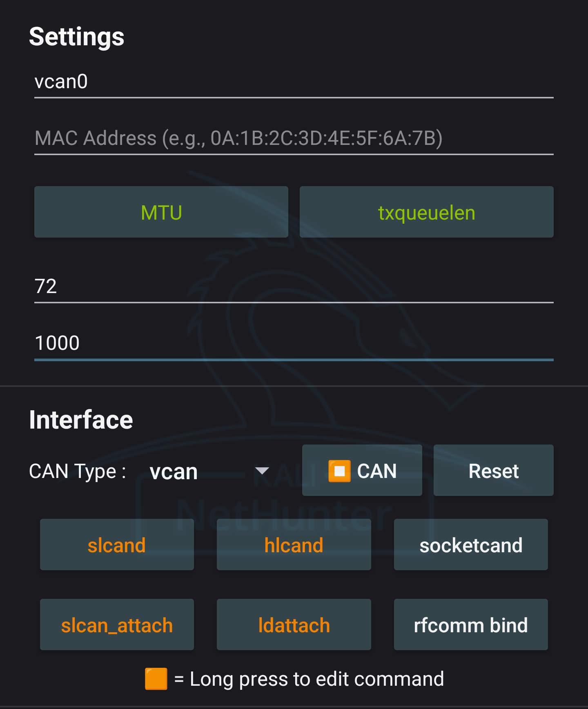
Task: Edit the txqueuelen field showing 1000
Action: [x=294, y=343]
